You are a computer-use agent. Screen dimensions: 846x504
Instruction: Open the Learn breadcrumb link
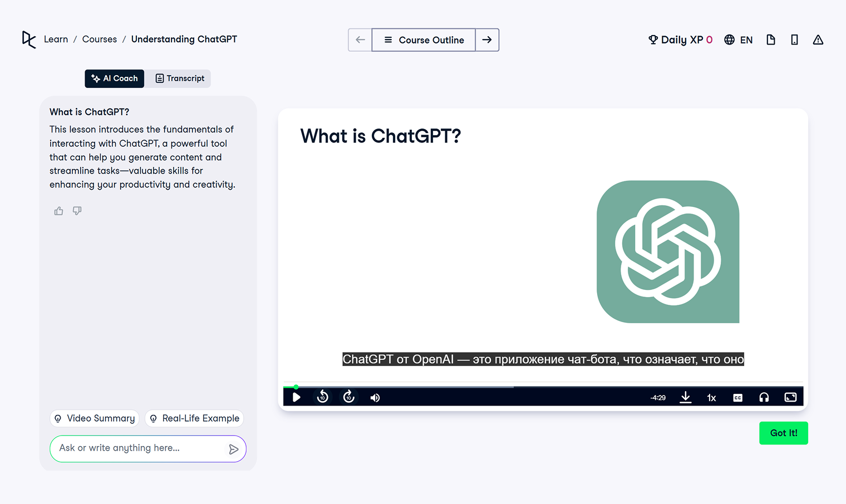point(56,39)
